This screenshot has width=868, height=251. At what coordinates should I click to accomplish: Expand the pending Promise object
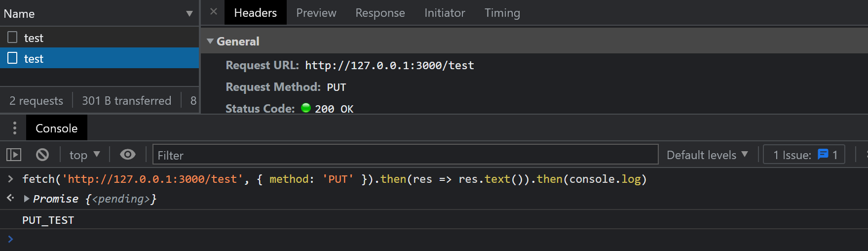27,199
